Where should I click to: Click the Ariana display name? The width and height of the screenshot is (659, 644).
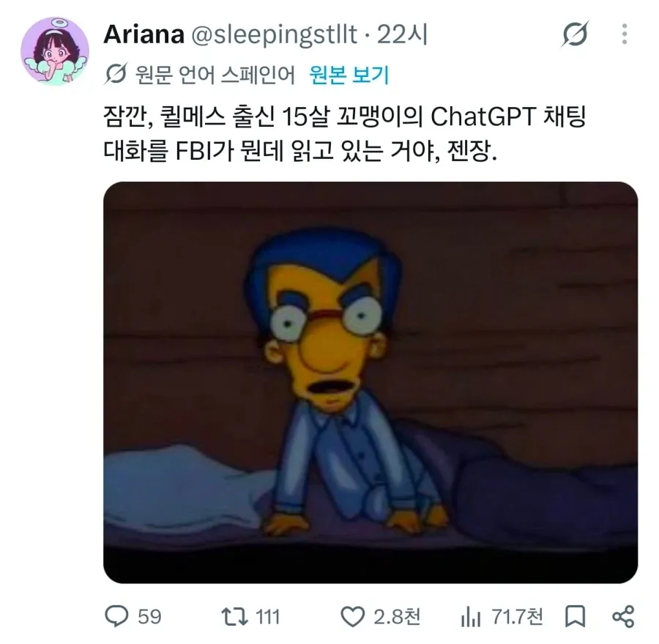pos(144,34)
